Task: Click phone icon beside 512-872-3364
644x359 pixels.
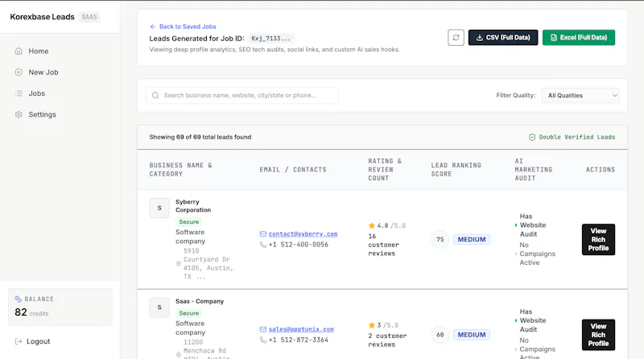Action: [263, 340]
